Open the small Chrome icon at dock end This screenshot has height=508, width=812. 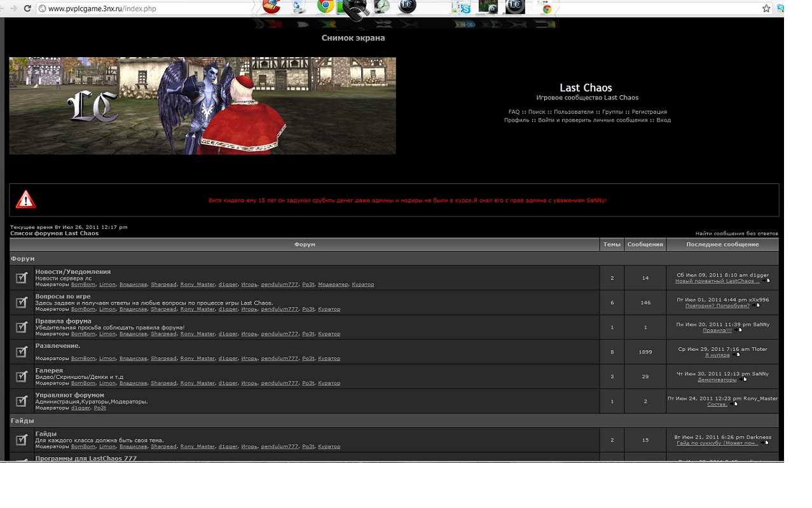(x=546, y=9)
